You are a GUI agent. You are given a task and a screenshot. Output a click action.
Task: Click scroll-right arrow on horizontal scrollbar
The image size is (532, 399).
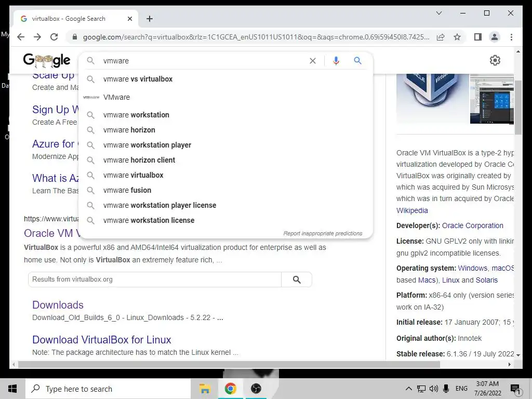tap(509, 364)
